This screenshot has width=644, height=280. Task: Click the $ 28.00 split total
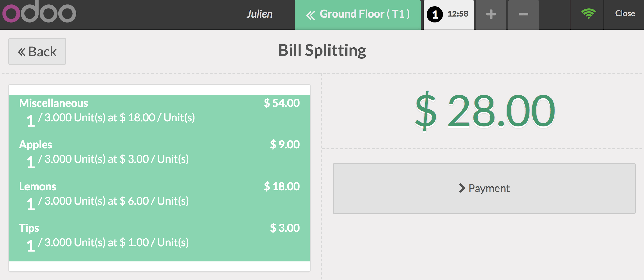485,111
